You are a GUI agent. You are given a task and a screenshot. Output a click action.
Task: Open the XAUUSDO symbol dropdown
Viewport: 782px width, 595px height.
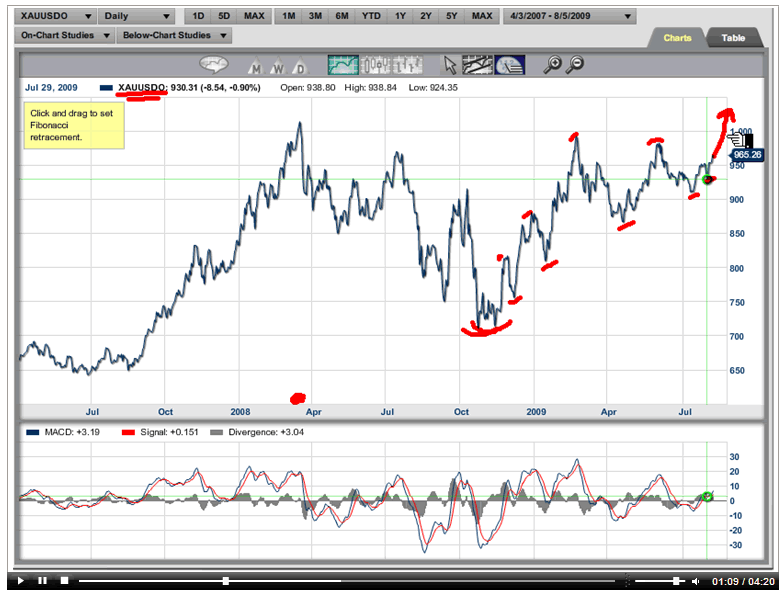click(x=57, y=17)
